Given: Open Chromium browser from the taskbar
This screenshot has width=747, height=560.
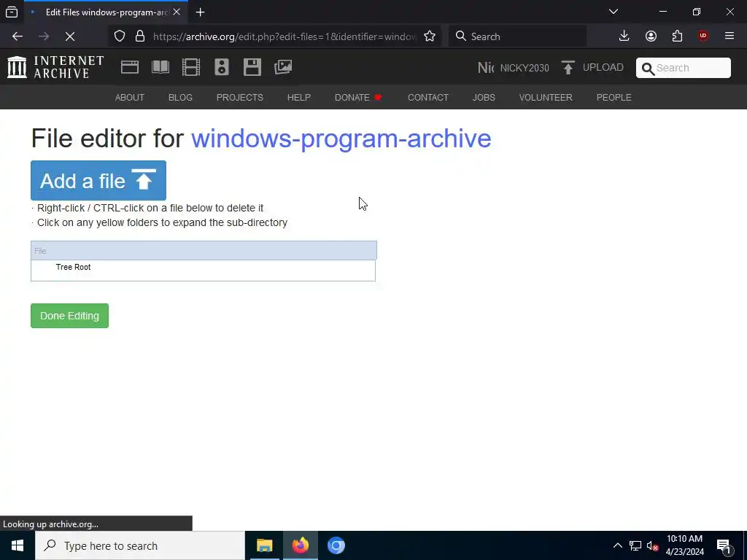Looking at the screenshot, I should 336,545.
